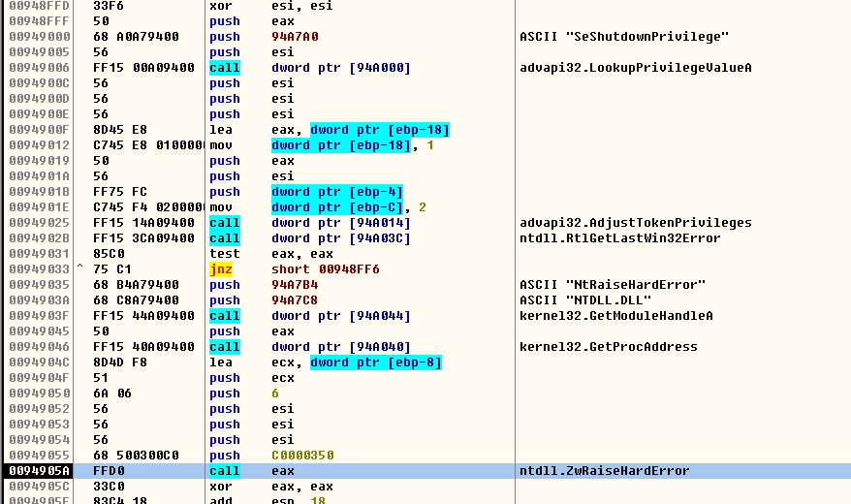This screenshot has height=504, width=851.
Task: Select the advapi32.AdjustTokenPrivileges comment
Action: [636, 223]
